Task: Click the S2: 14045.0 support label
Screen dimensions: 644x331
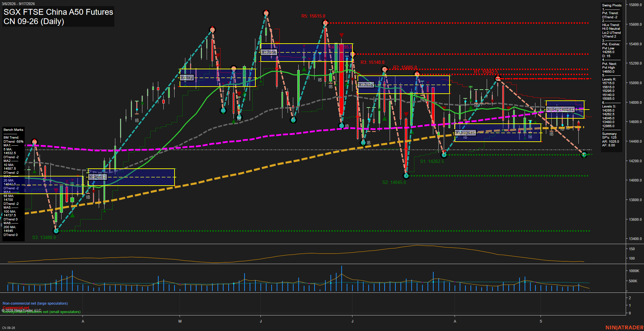Action: 394,182
